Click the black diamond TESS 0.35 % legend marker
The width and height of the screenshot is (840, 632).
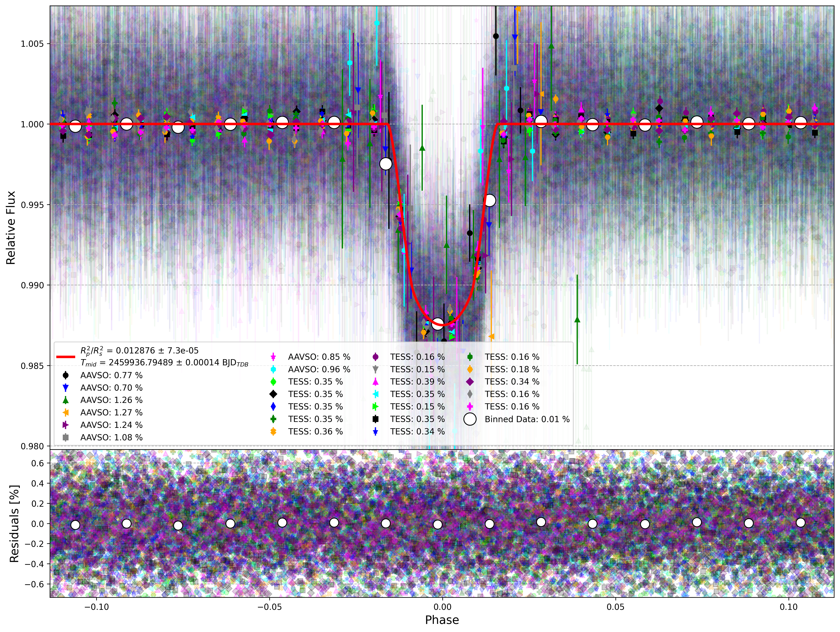tap(273, 394)
